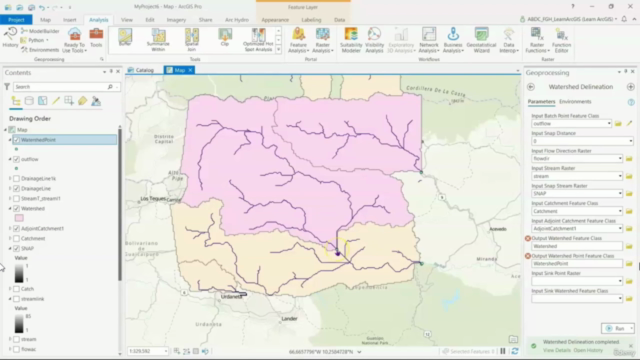Go back in the Geoprocessing pane

point(531,87)
